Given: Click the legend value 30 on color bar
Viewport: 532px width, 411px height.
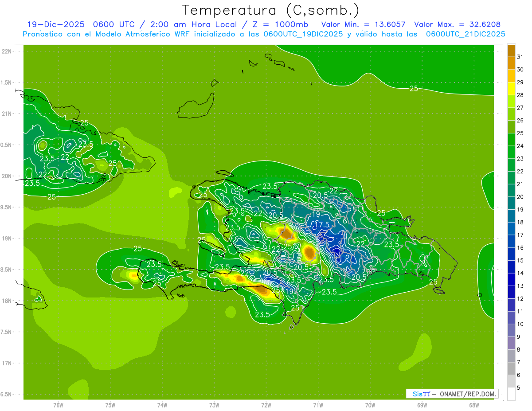Looking at the screenshot, I should coord(520,70).
